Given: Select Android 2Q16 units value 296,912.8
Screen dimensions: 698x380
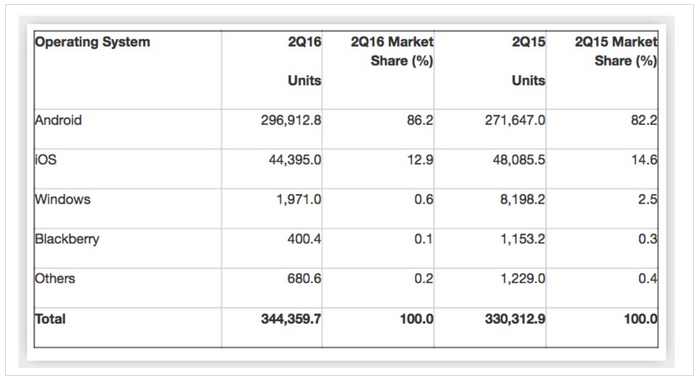Looking at the screenshot, I should pyautogui.click(x=291, y=121).
